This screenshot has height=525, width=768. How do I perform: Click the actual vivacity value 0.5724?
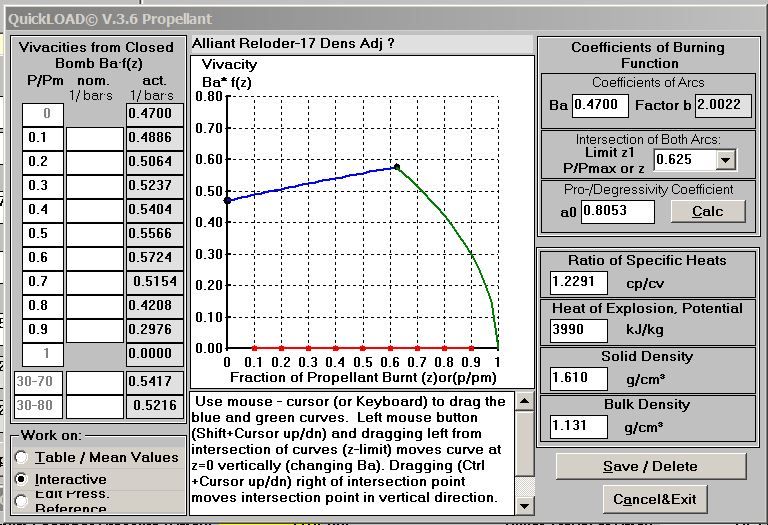[x=155, y=259]
